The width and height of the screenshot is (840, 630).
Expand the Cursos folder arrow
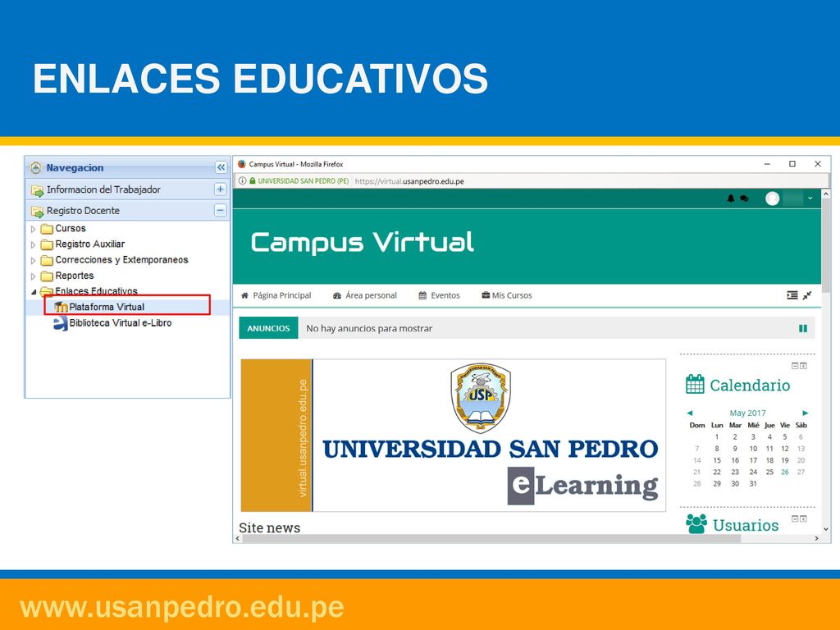[x=33, y=230]
